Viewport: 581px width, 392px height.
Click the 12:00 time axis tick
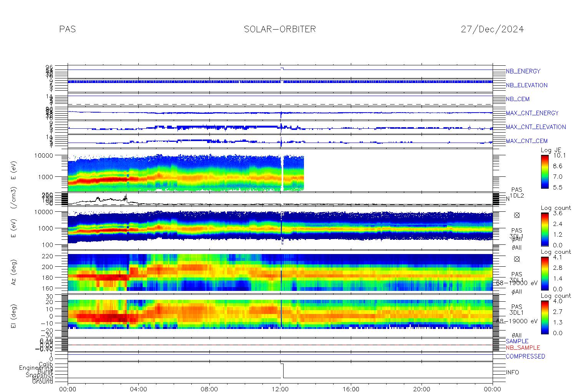pyautogui.click(x=280, y=389)
